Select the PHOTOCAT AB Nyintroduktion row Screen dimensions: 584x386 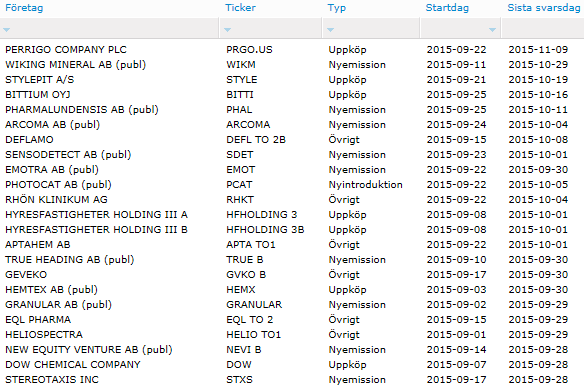[292, 184]
